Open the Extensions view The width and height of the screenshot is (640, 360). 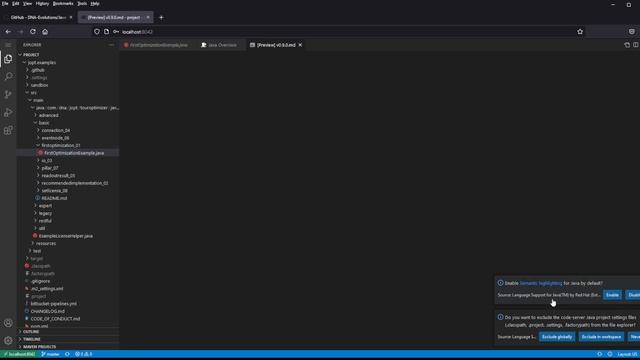click(8, 131)
